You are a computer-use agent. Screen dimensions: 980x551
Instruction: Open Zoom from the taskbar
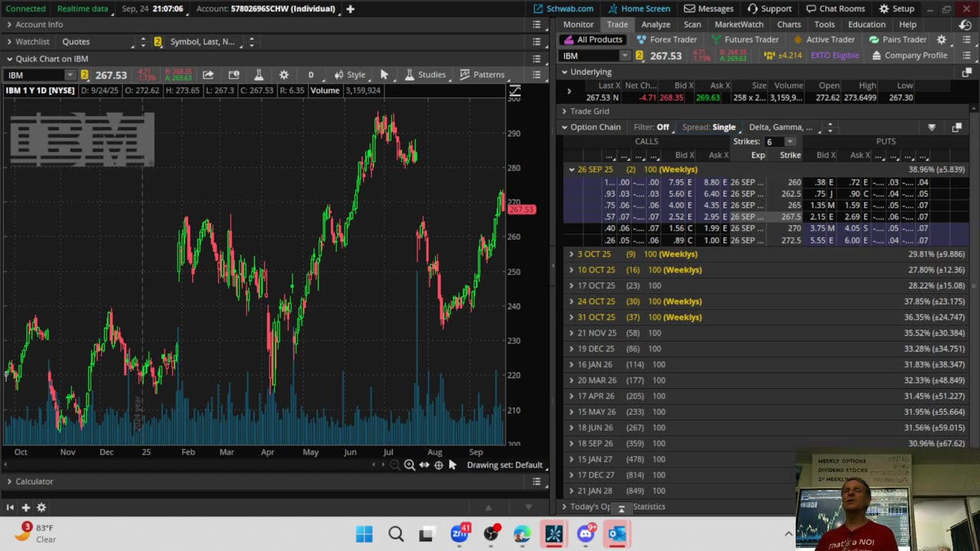(459, 533)
